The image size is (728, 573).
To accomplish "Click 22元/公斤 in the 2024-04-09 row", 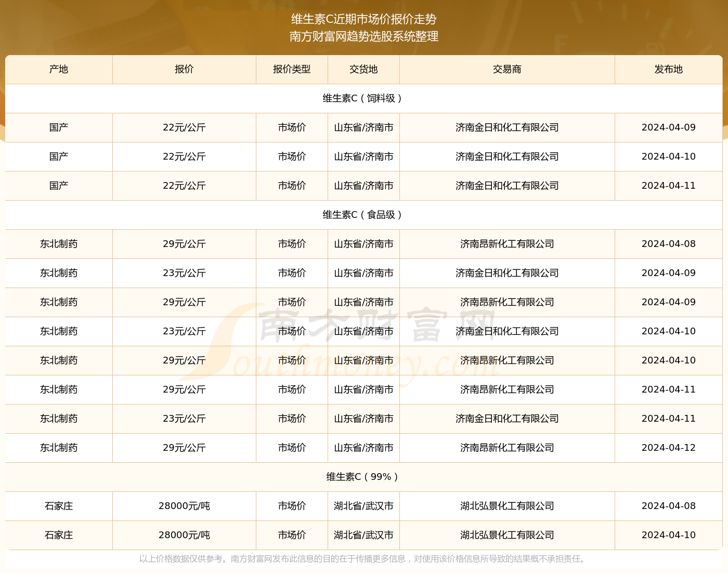I will [x=184, y=127].
